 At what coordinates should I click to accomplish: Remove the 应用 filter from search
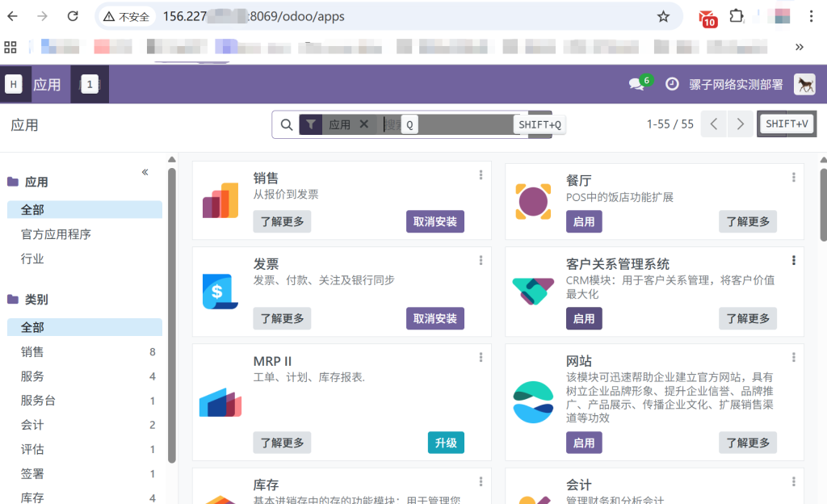[x=363, y=124]
